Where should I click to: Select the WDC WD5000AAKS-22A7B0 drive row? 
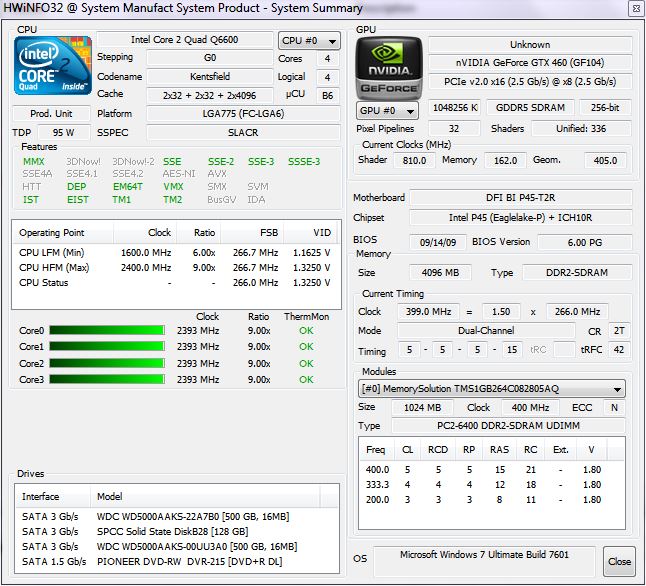pos(177,516)
